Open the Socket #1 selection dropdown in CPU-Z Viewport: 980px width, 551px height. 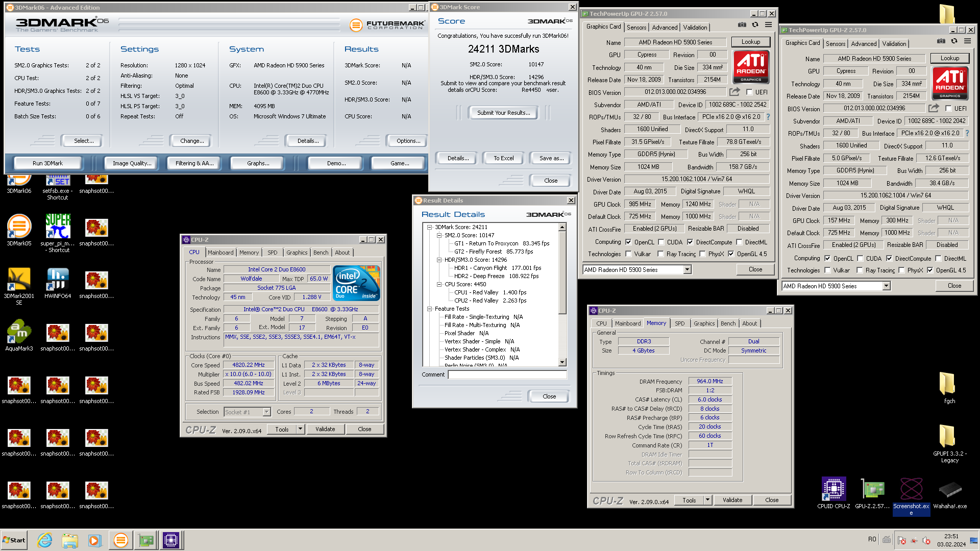[x=266, y=412]
